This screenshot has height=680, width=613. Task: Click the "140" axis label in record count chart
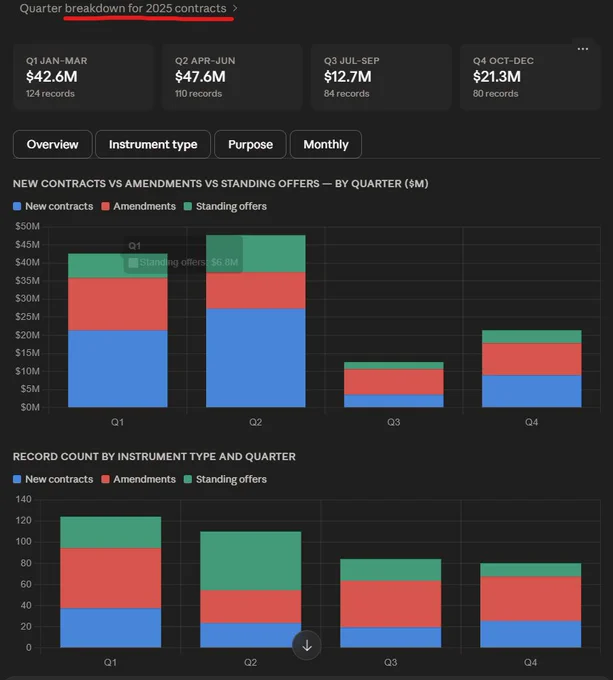pyautogui.click(x=23, y=499)
